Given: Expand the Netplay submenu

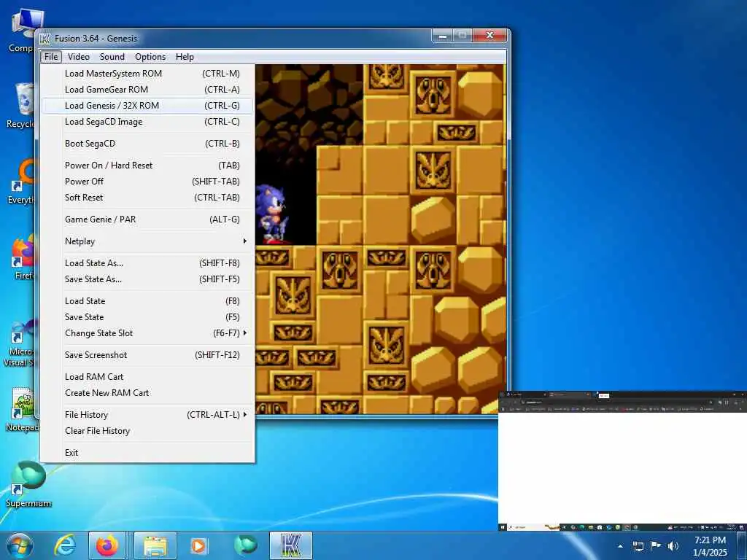Looking at the screenshot, I should (x=147, y=241).
